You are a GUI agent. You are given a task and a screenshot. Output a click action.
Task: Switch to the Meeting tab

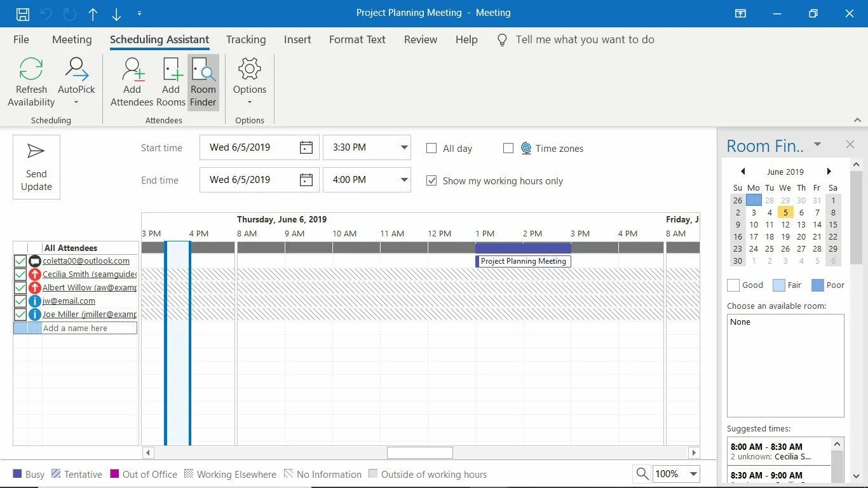coord(72,39)
